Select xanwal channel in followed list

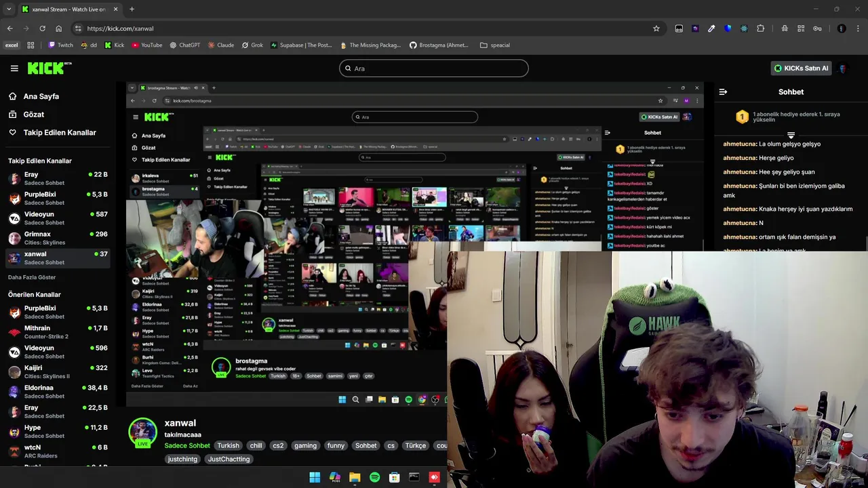(x=57, y=258)
